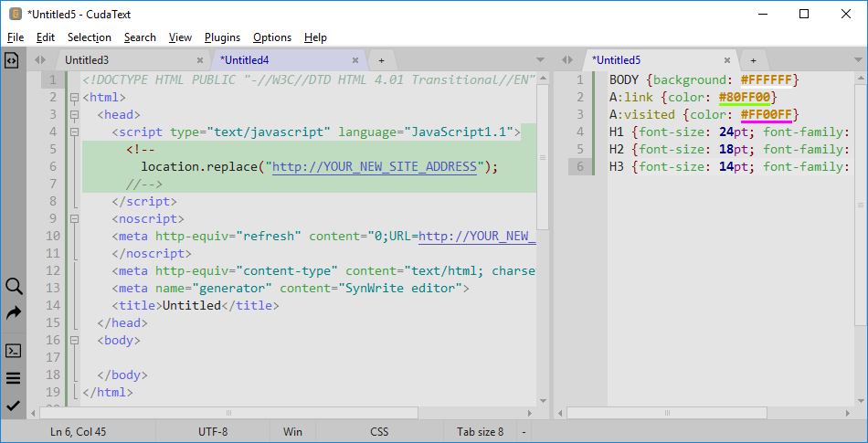Open the Code tree sidebar icon

point(12,59)
